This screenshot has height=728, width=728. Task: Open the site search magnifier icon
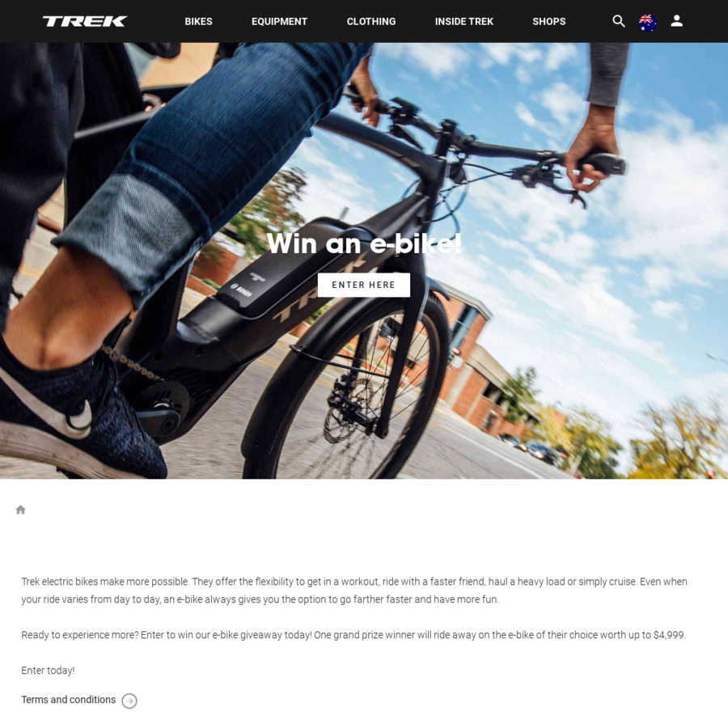619,21
